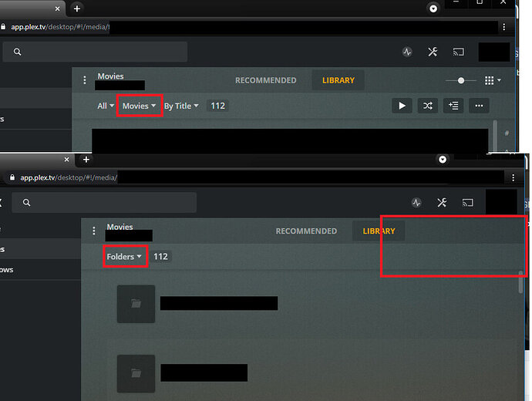The width and height of the screenshot is (532, 401).
Task: Click Cast icon in lower Plex window
Action: (x=467, y=203)
